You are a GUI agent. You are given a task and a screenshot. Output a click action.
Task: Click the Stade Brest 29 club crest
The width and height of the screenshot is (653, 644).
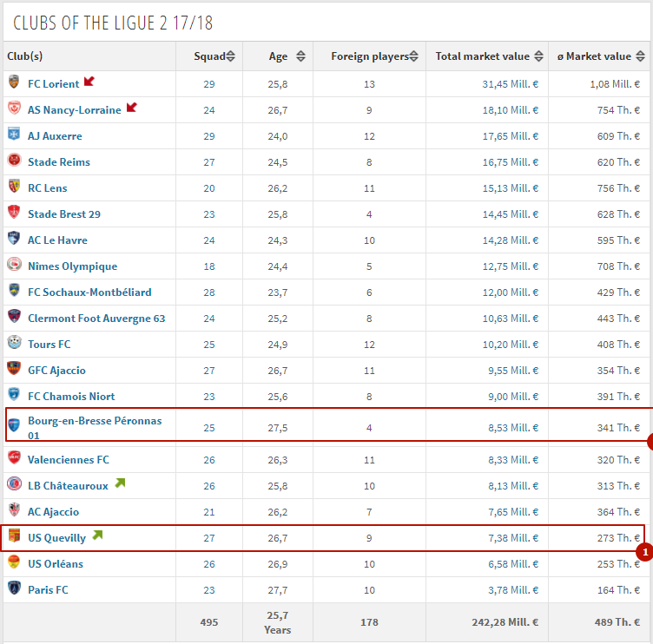coord(14,212)
